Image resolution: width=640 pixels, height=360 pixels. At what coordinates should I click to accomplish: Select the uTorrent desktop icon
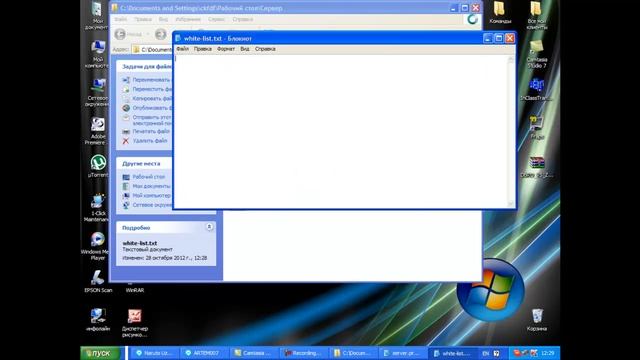click(98, 166)
